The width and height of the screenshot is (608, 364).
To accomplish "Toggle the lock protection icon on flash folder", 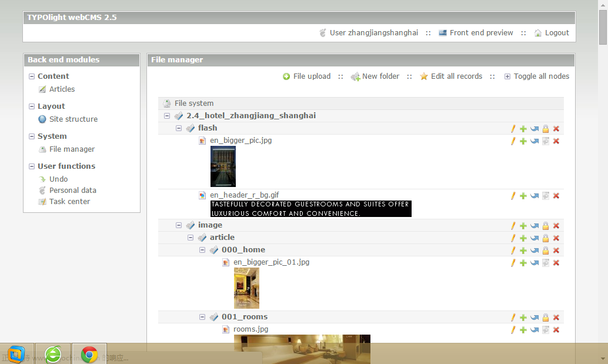I will point(546,129).
